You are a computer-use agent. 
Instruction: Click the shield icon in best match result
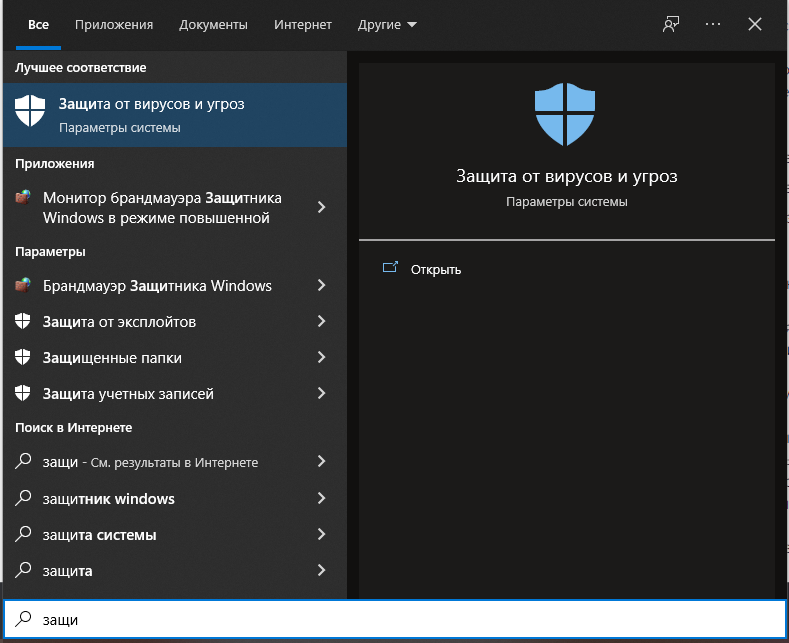point(30,111)
